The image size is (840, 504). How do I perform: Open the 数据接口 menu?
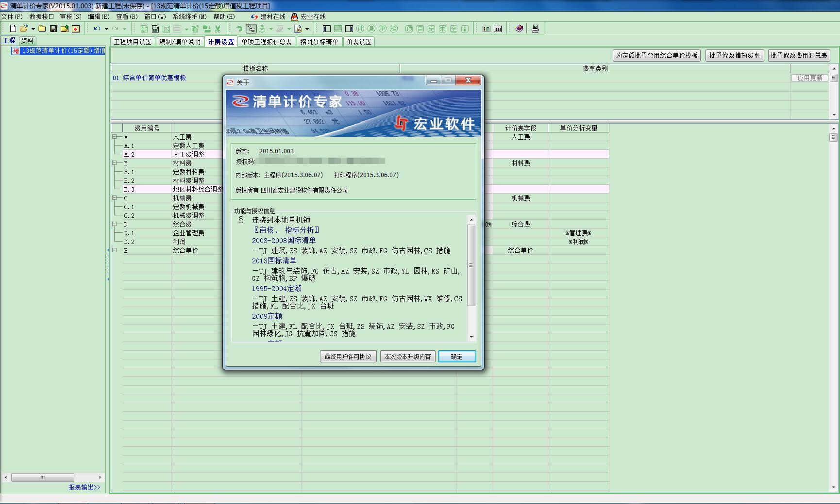(x=42, y=16)
